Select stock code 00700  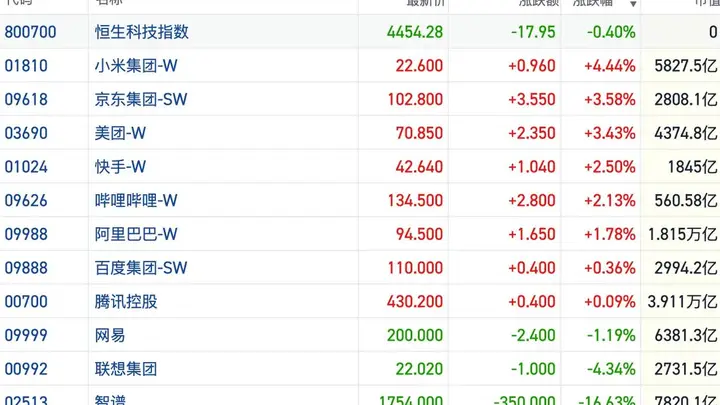click(x=26, y=302)
